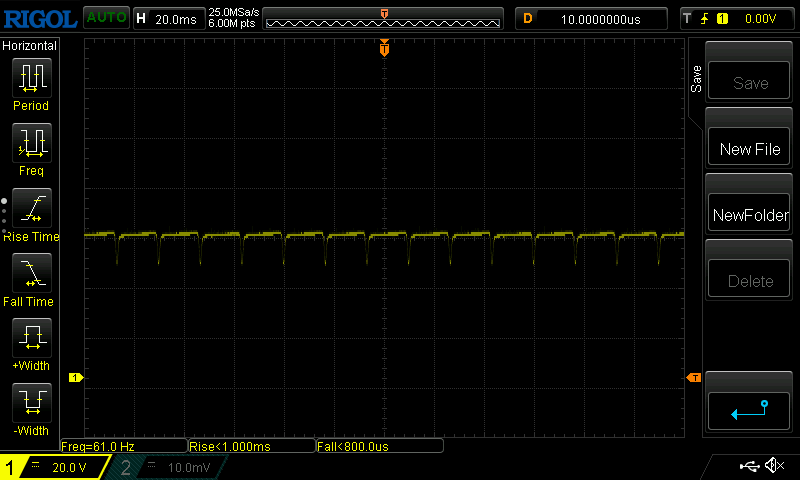Select the Fall Time measurement icon
This screenshot has width=800, height=480.
click(32, 273)
